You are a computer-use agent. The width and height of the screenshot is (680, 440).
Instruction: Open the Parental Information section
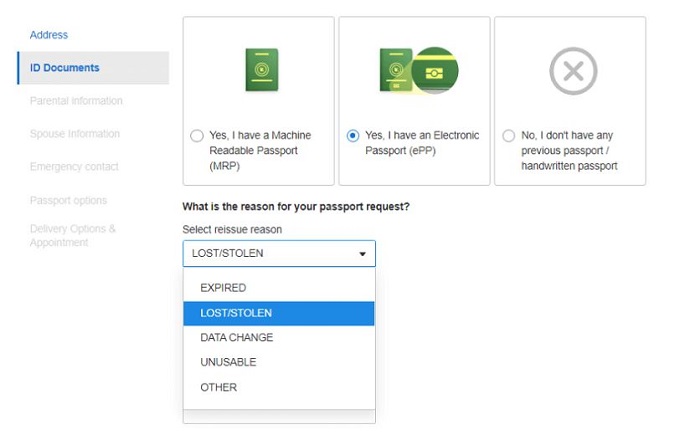pos(76,101)
